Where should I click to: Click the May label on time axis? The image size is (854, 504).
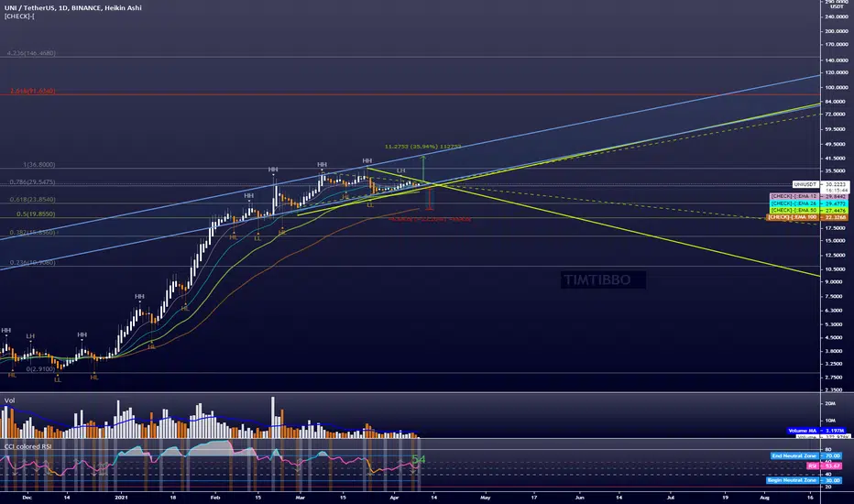pos(486,498)
